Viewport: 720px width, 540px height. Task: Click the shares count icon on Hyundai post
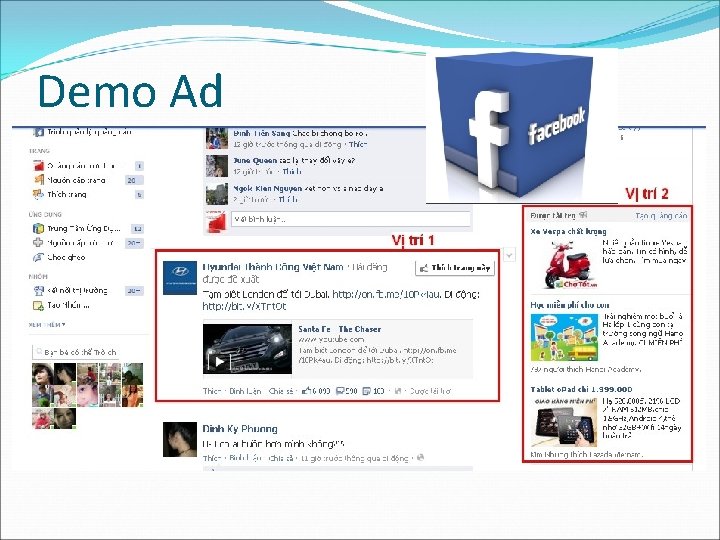pyautogui.click(x=373, y=391)
